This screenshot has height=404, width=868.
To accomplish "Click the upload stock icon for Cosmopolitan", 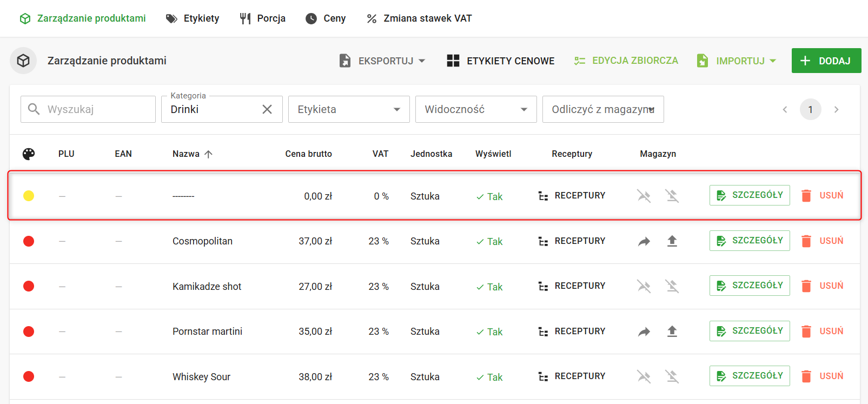I will pos(672,241).
